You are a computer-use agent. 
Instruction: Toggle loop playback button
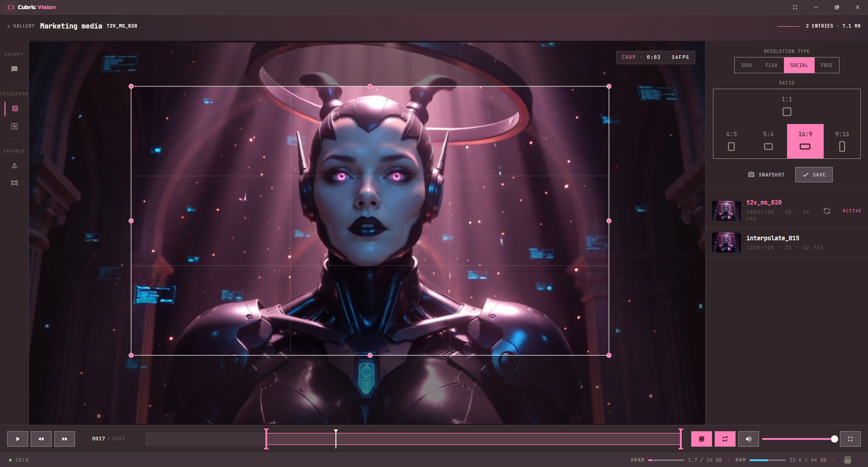point(725,439)
